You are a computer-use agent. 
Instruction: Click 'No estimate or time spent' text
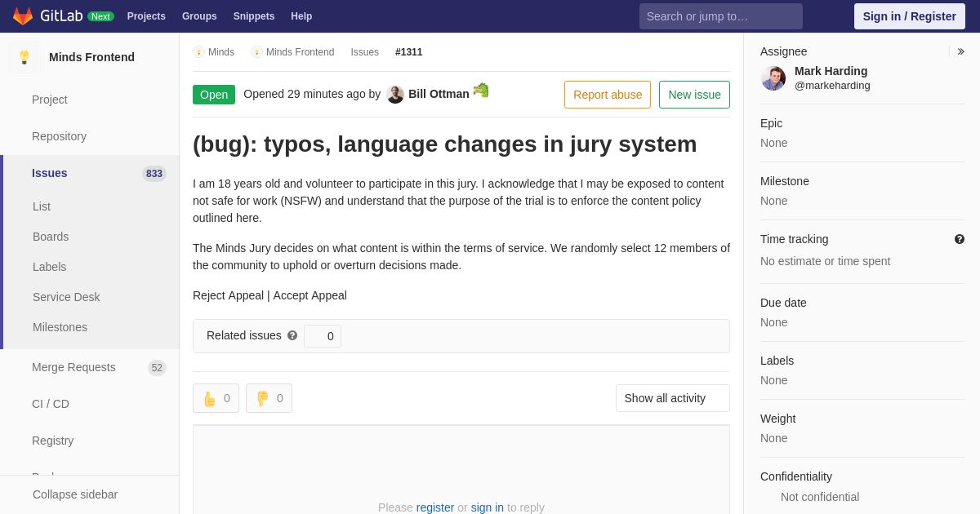[x=826, y=261]
